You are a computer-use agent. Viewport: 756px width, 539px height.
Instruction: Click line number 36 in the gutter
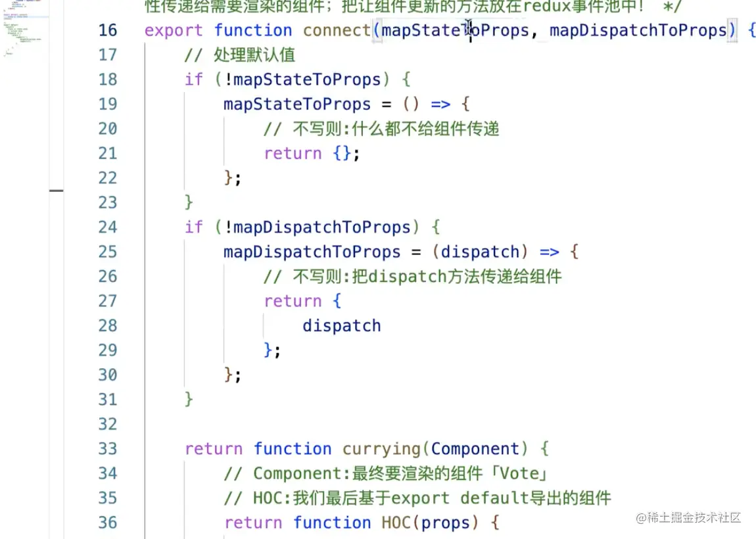point(108,523)
